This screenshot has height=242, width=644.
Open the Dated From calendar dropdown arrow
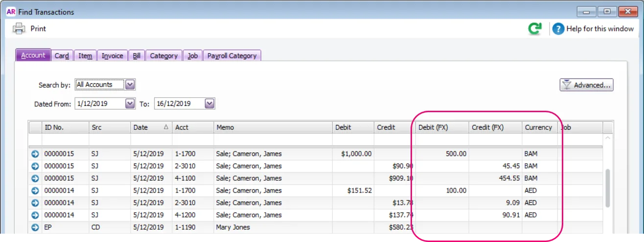click(x=130, y=104)
